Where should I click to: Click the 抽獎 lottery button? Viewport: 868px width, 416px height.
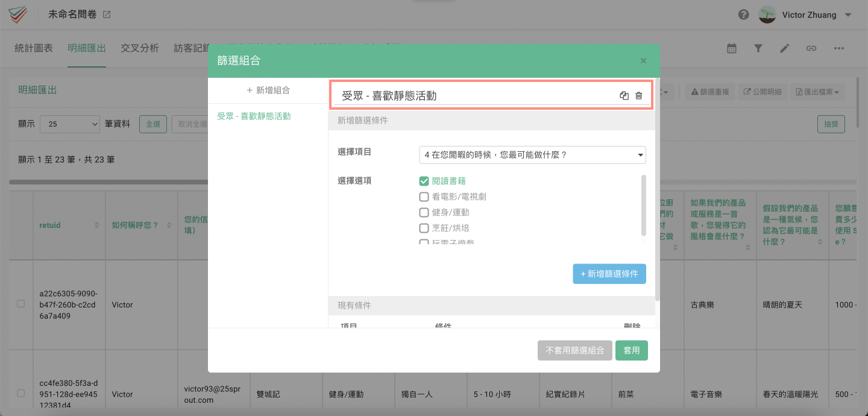click(x=831, y=124)
